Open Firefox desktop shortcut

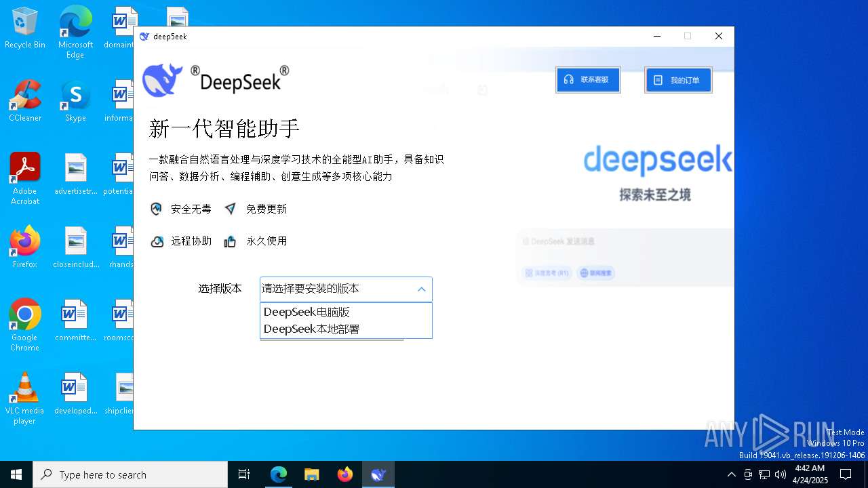(25, 247)
